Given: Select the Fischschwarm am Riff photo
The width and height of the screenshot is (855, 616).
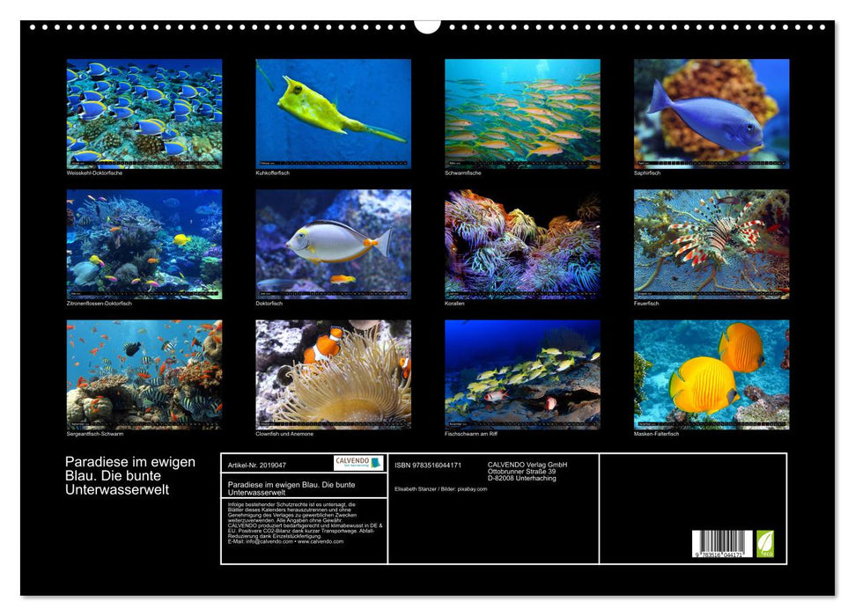Looking at the screenshot, I should [x=521, y=374].
